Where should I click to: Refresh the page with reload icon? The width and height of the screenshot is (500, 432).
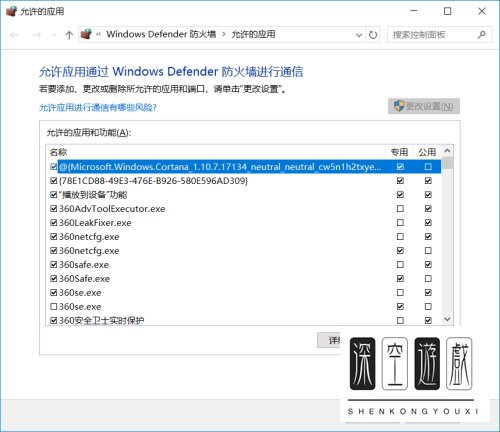coord(373,35)
